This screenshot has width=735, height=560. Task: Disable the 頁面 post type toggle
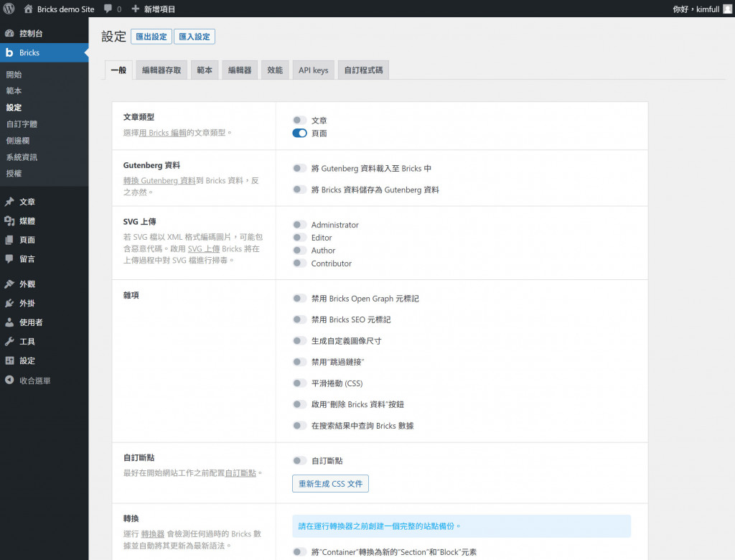point(299,134)
